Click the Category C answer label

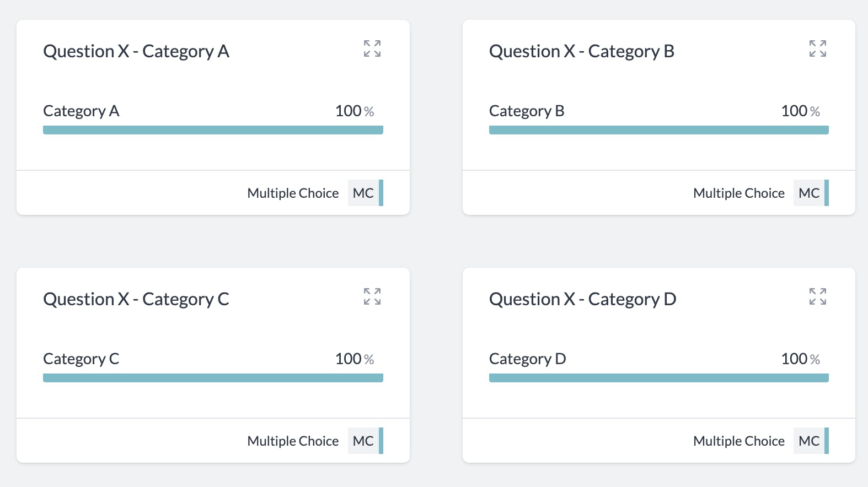point(81,359)
